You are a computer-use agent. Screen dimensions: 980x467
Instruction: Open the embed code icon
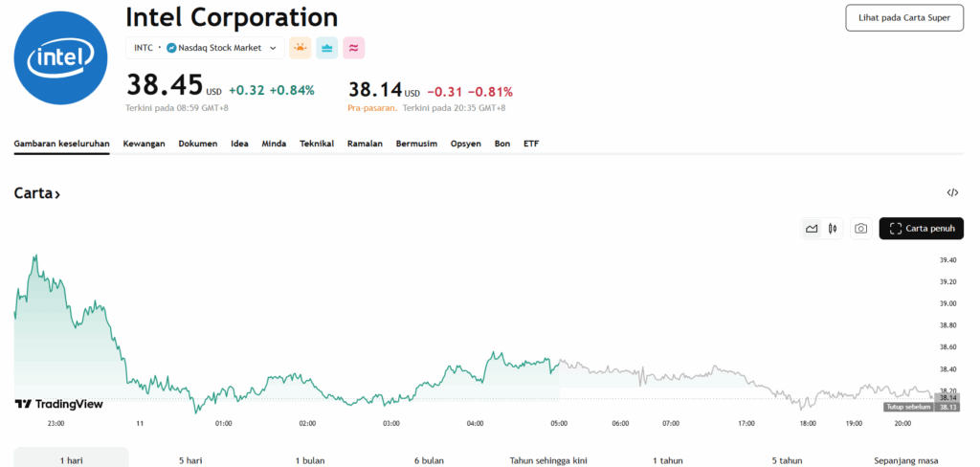952,192
